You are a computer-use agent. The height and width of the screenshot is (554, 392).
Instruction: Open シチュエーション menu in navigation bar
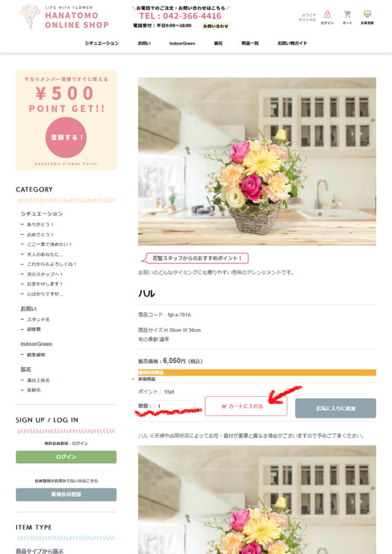click(102, 43)
